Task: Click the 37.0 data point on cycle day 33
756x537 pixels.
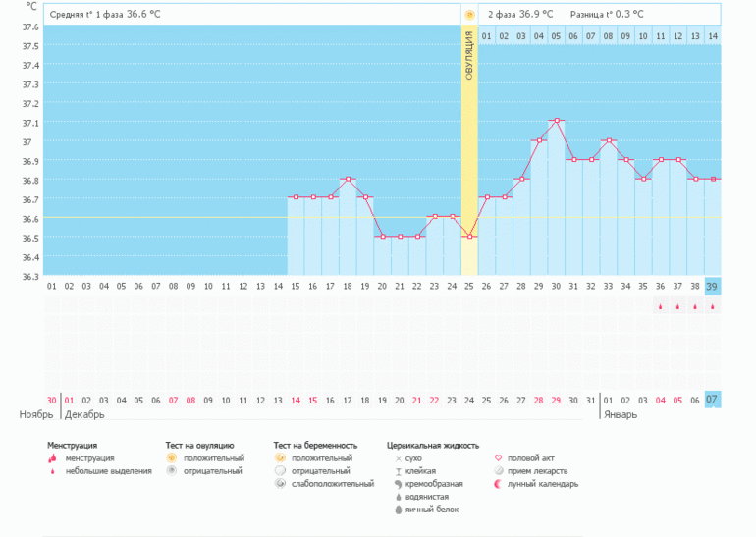Action: point(609,140)
